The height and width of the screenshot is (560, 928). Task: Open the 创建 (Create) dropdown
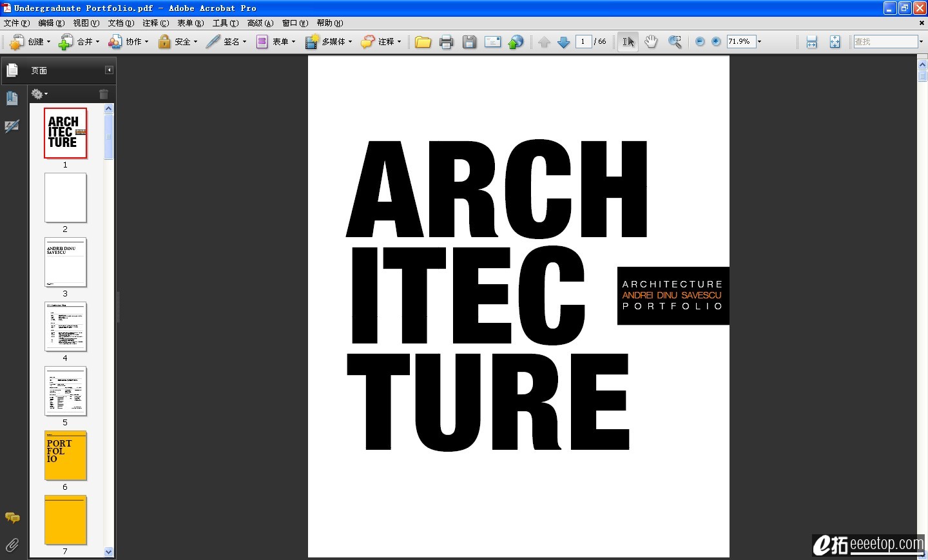[x=30, y=42]
